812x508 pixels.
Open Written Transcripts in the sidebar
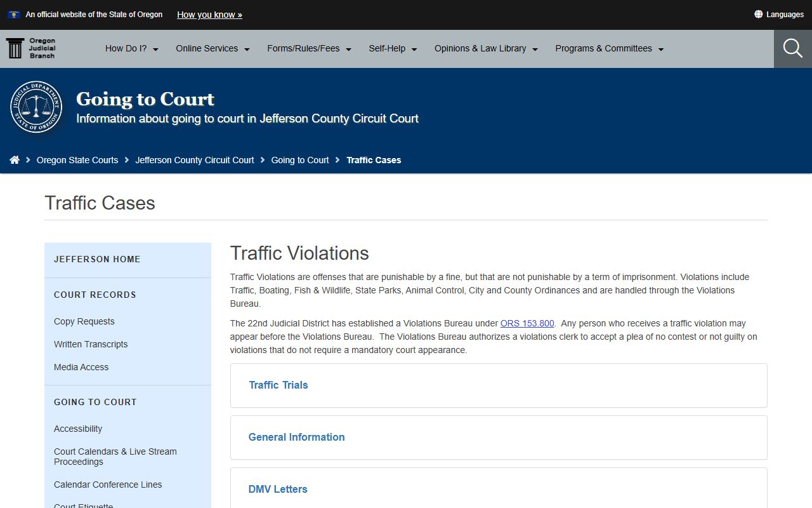click(x=91, y=344)
